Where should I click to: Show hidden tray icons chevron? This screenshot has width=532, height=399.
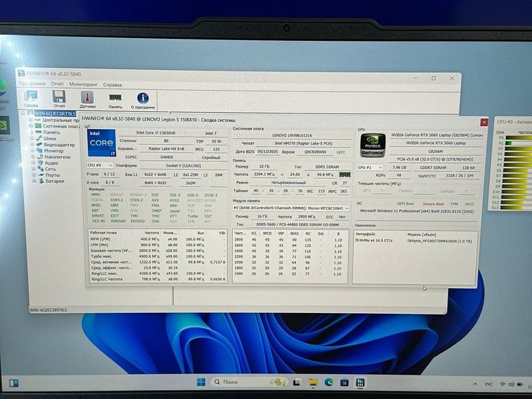click(x=475, y=384)
